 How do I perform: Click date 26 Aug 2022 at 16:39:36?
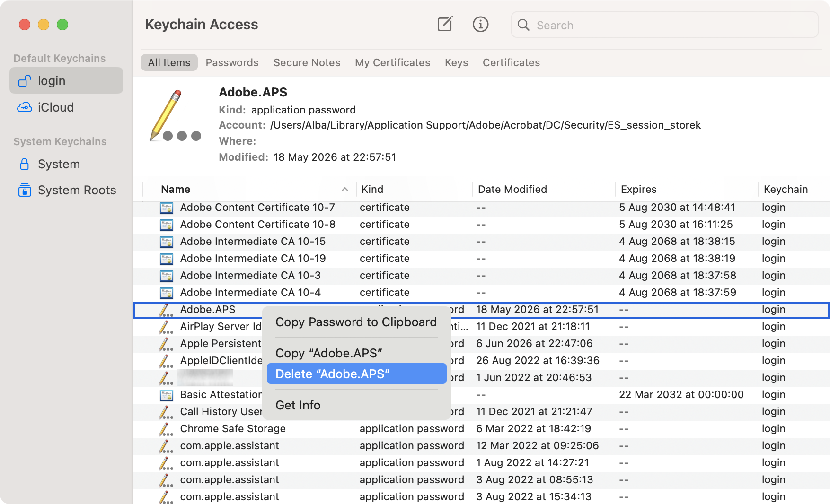click(538, 361)
